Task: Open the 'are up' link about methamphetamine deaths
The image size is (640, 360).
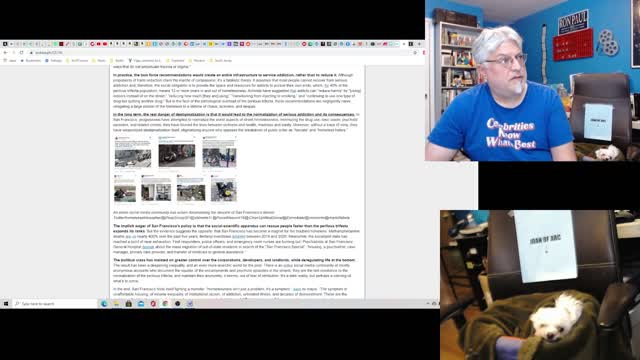Action: [131, 236]
